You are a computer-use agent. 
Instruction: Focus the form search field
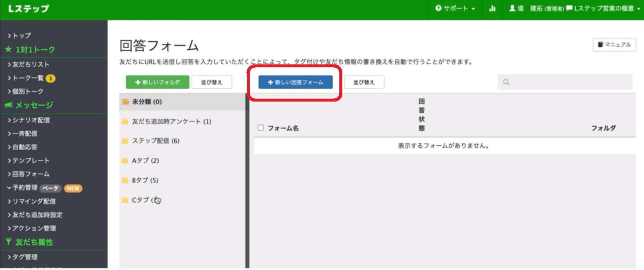pyautogui.click(x=565, y=82)
